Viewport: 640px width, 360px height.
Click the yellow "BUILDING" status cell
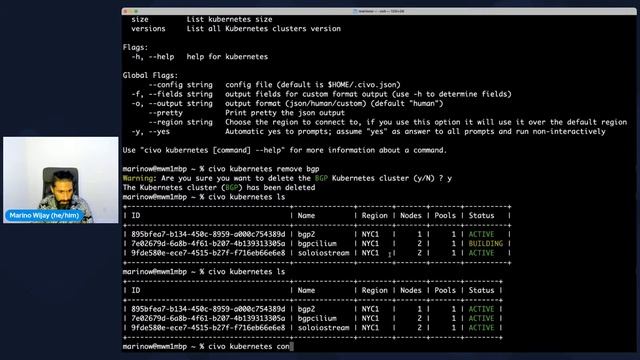point(485,244)
